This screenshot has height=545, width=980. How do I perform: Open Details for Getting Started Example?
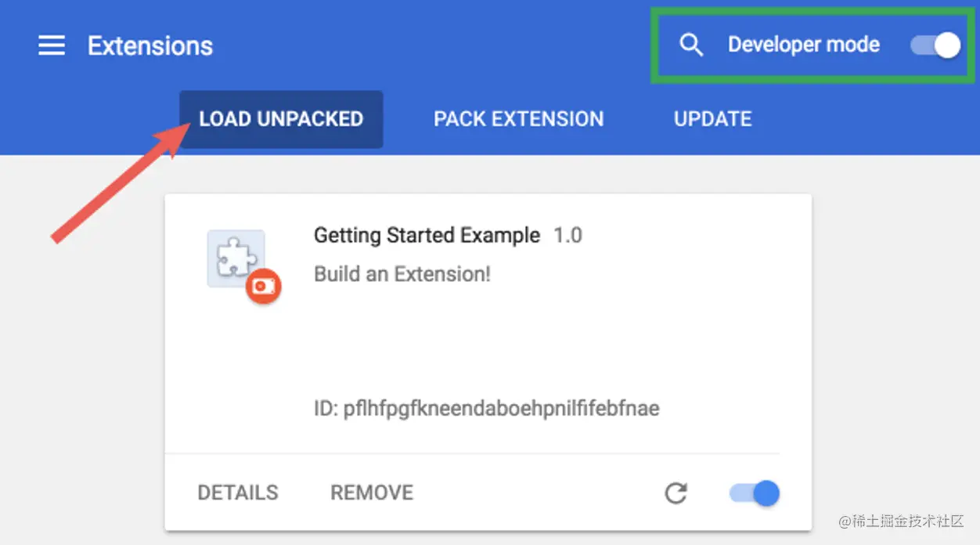tap(237, 493)
